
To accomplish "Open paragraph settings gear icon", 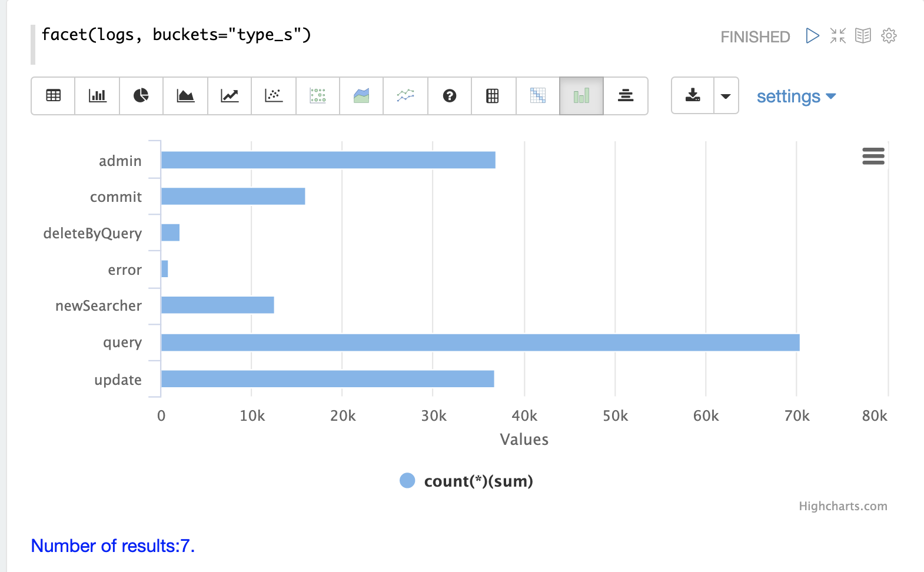I will (x=889, y=36).
